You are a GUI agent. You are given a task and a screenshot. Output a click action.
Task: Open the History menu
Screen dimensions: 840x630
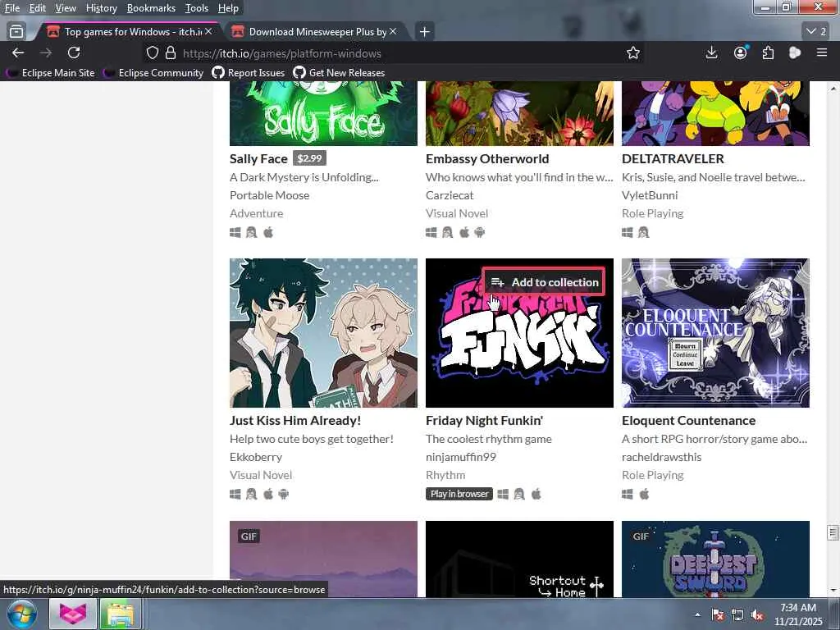click(101, 8)
